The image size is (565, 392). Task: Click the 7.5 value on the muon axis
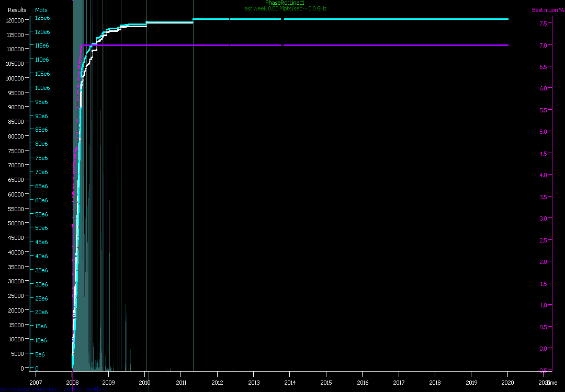click(544, 24)
